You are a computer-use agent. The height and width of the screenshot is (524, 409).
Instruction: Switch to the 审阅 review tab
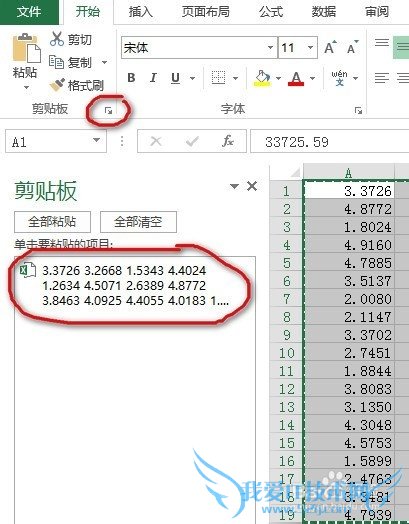[x=377, y=12]
